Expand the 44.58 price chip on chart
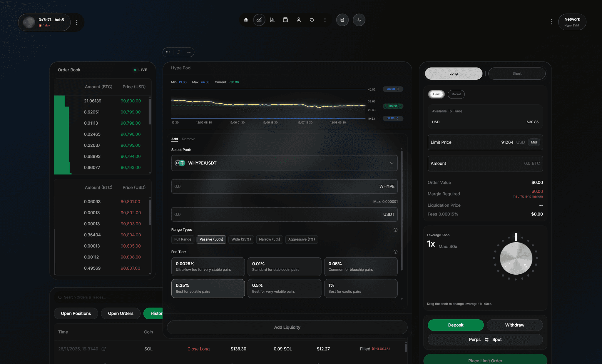This screenshot has height=364, width=602. pyautogui.click(x=393, y=89)
